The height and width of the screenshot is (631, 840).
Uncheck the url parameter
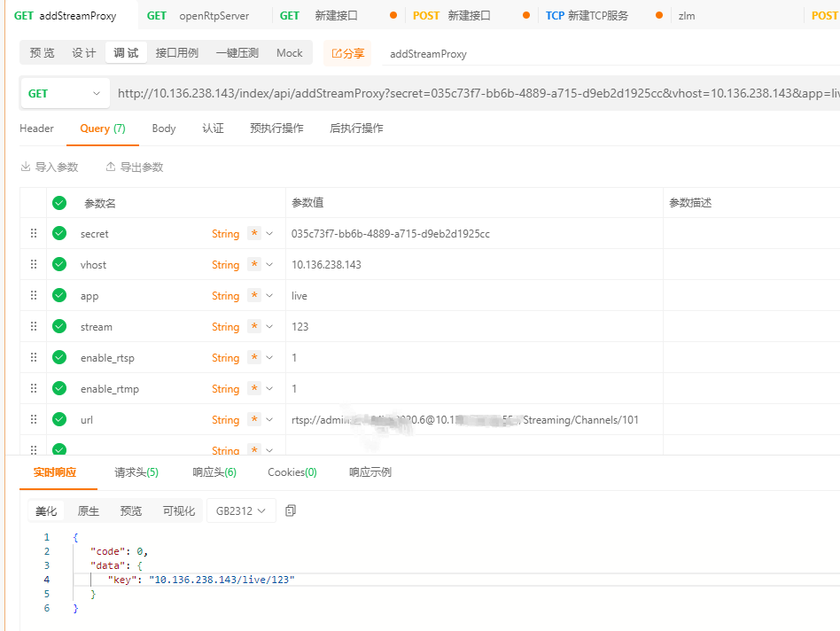pyautogui.click(x=59, y=419)
